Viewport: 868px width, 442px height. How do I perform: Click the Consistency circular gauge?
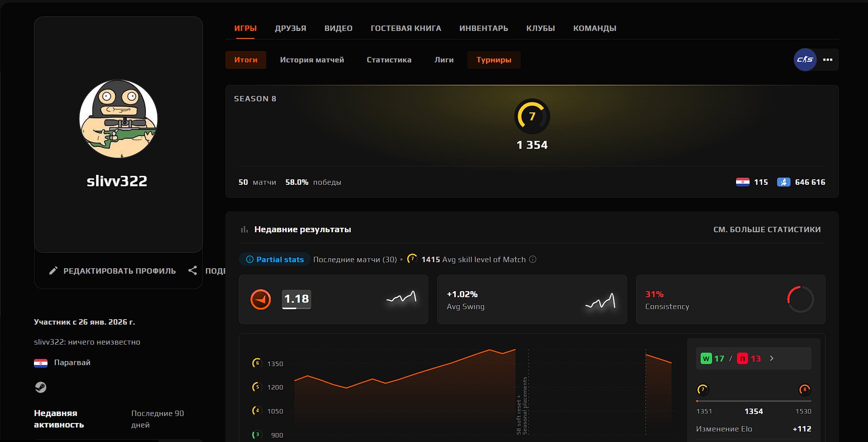[801, 299]
